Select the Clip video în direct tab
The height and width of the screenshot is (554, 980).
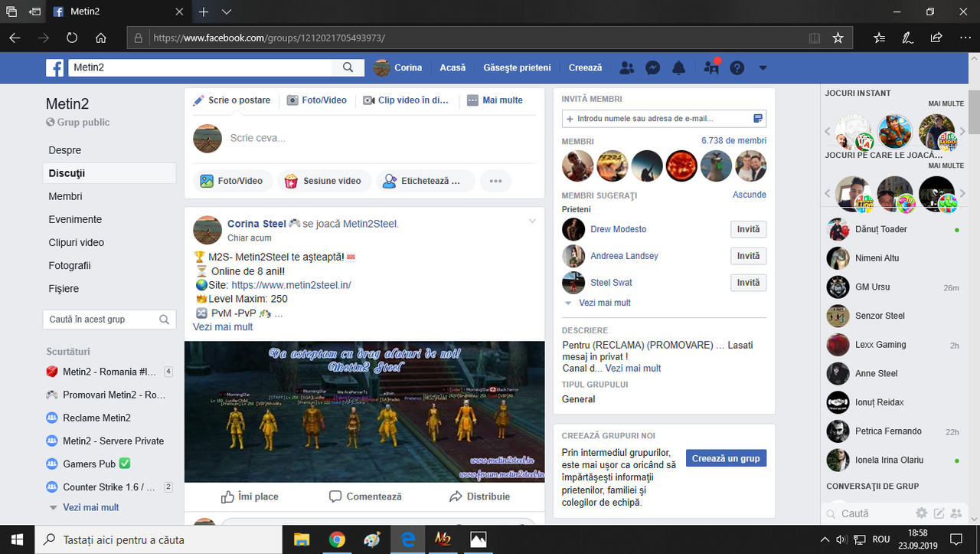tap(406, 100)
